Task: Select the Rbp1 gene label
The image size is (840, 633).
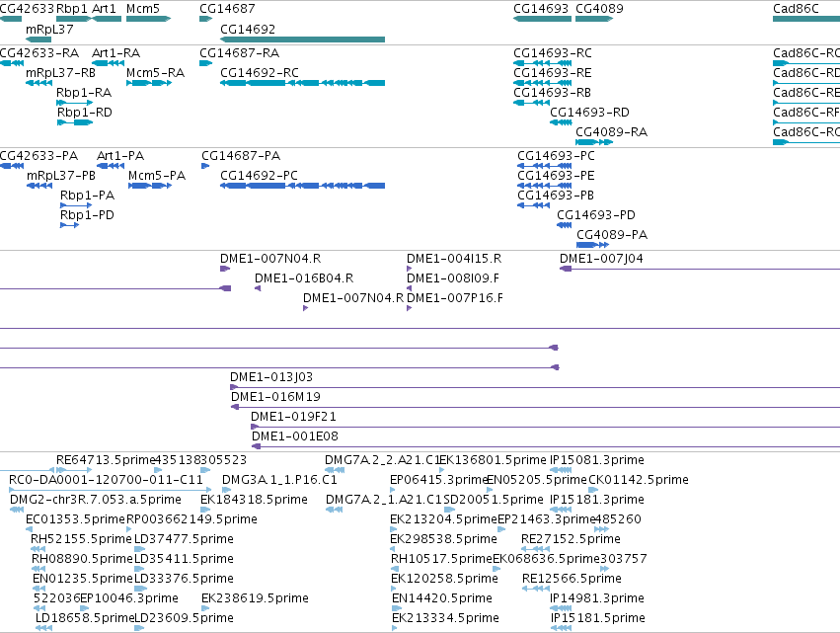Action: pos(72,9)
